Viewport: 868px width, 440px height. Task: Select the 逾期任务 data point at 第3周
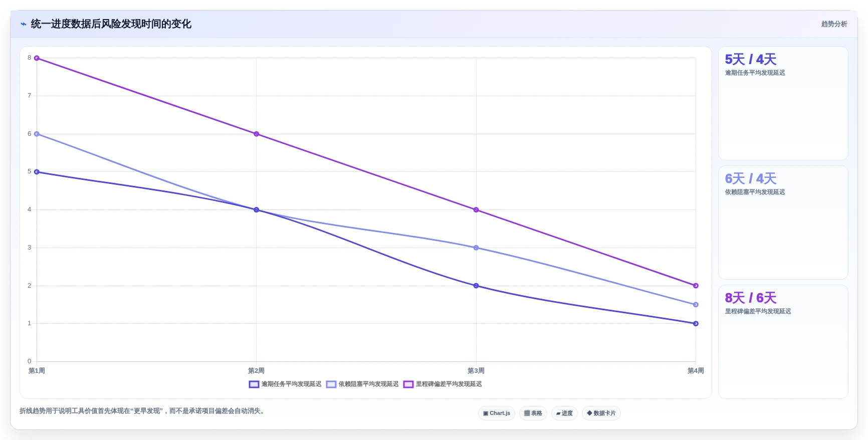tap(476, 286)
